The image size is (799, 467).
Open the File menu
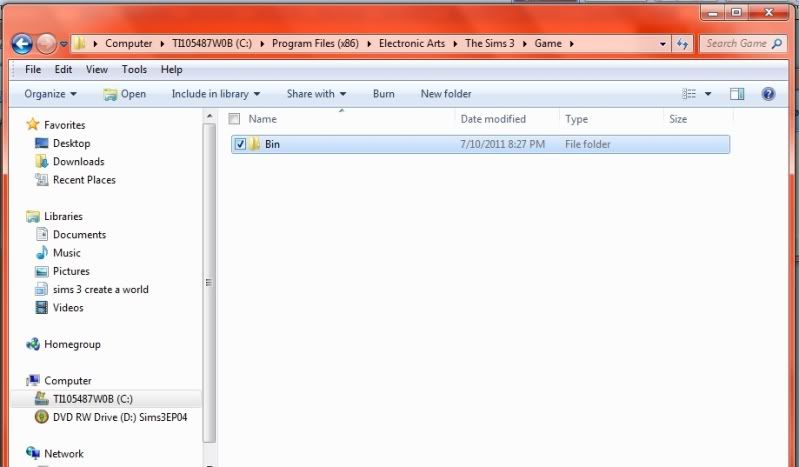[x=33, y=69]
